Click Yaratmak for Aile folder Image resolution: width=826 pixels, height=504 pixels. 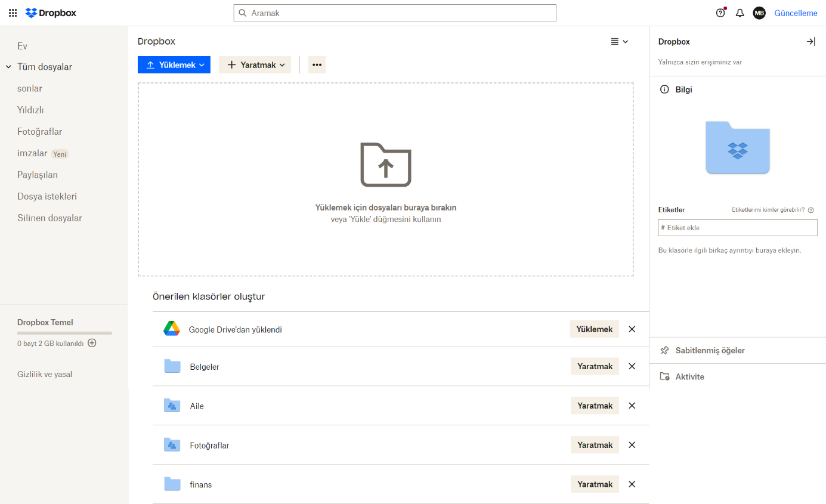click(595, 406)
